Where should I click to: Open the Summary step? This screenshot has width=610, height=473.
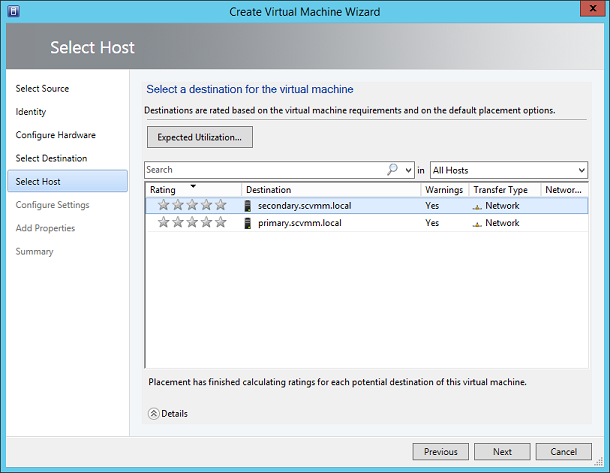[34, 252]
